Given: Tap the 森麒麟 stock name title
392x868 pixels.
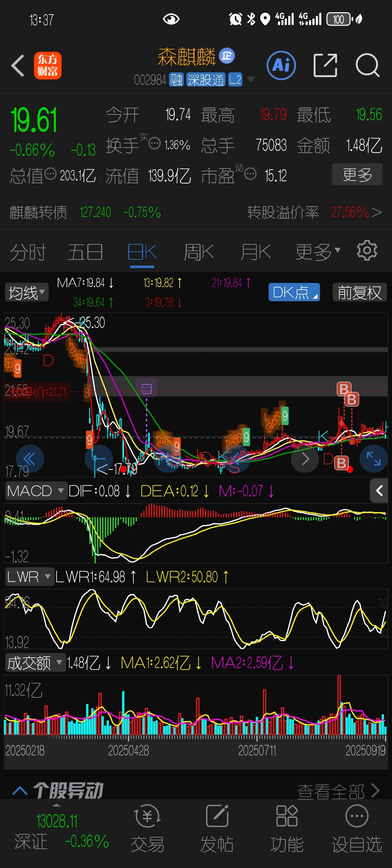Looking at the screenshot, I should [x=187, y=57].
